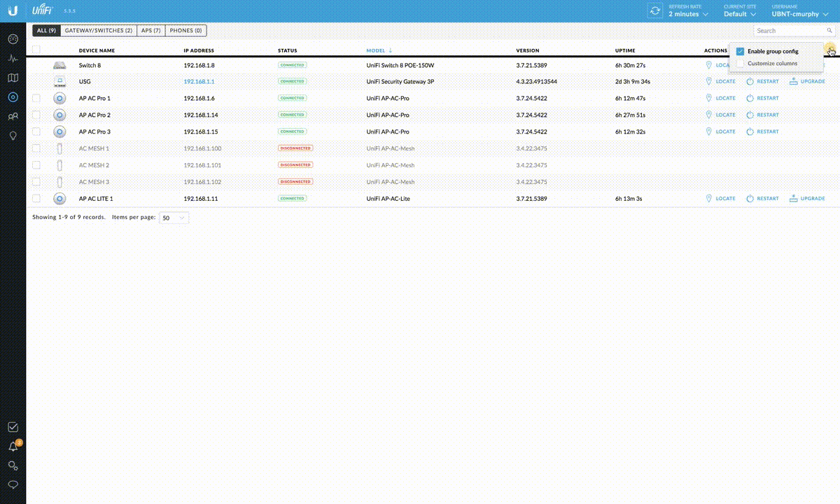This screenshot has width=840, height=504.
Task: Open the live chat support icon
Action: tap(13, 484)
